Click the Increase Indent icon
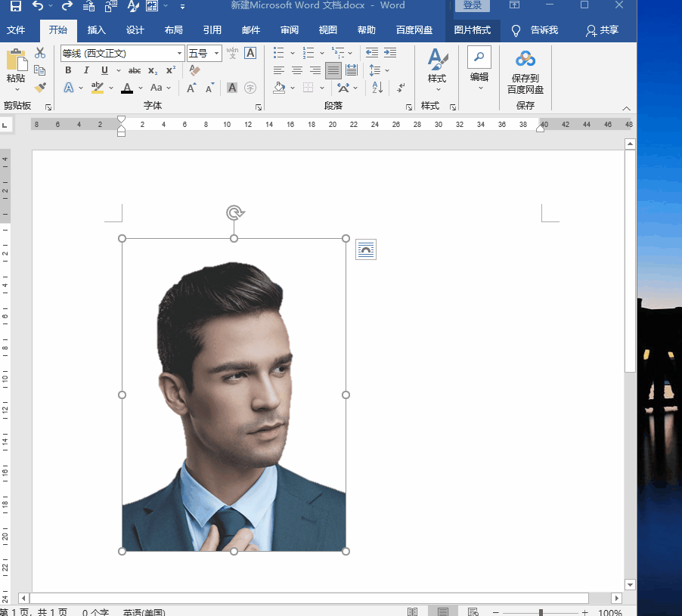Screen dimensions: 682x616 [390, 53]
